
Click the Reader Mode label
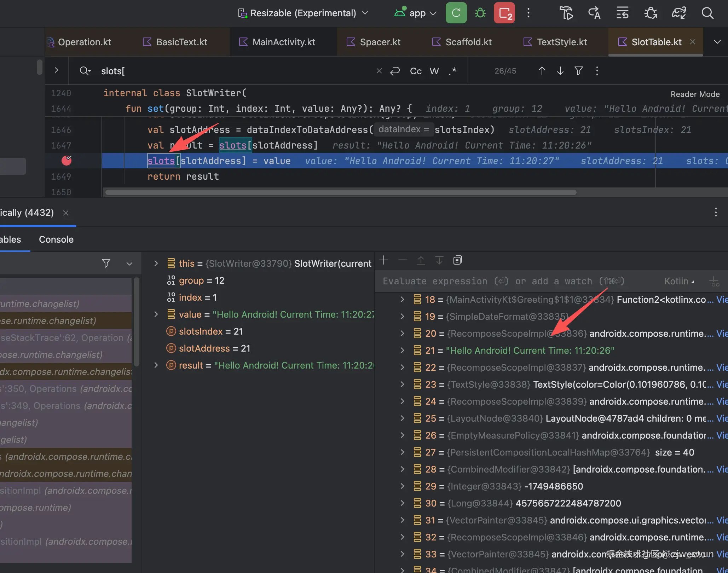click(x=695, y=94)
